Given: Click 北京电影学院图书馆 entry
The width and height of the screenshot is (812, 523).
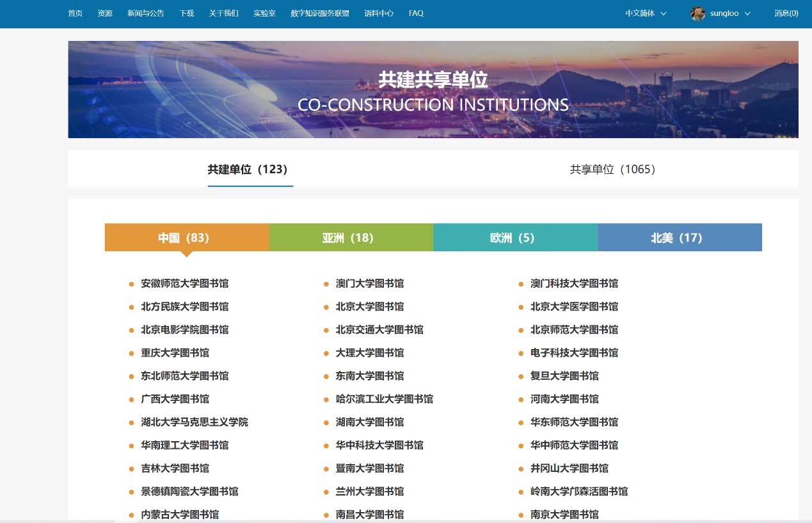Looking at the screenshot, I should click(x=185, y=329).
